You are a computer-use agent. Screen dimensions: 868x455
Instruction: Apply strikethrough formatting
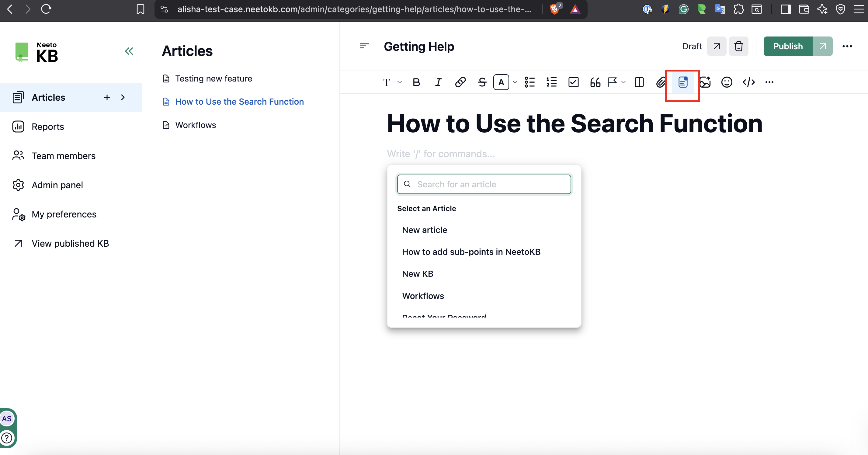click(482, 82)
